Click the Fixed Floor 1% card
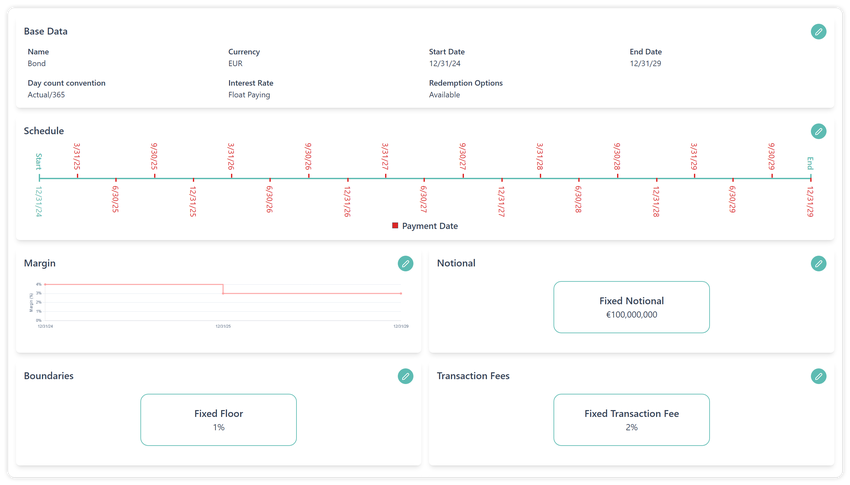 (x=218, y=420)
